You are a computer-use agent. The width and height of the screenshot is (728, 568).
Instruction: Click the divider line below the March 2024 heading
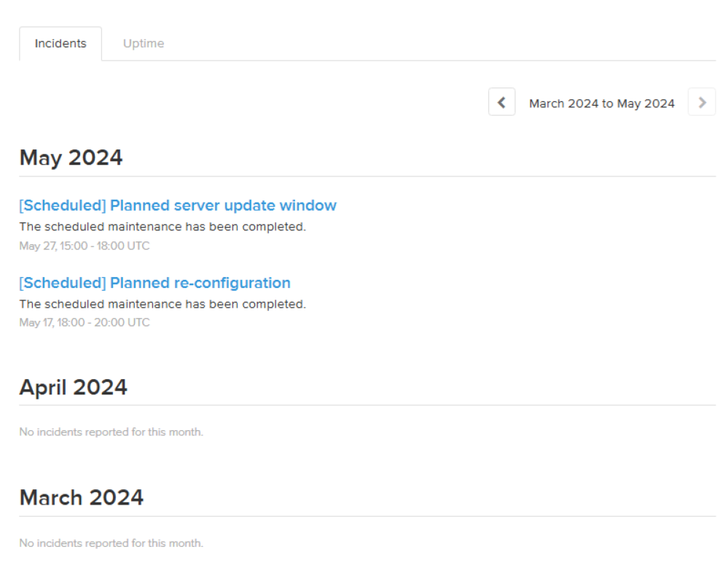367,516
